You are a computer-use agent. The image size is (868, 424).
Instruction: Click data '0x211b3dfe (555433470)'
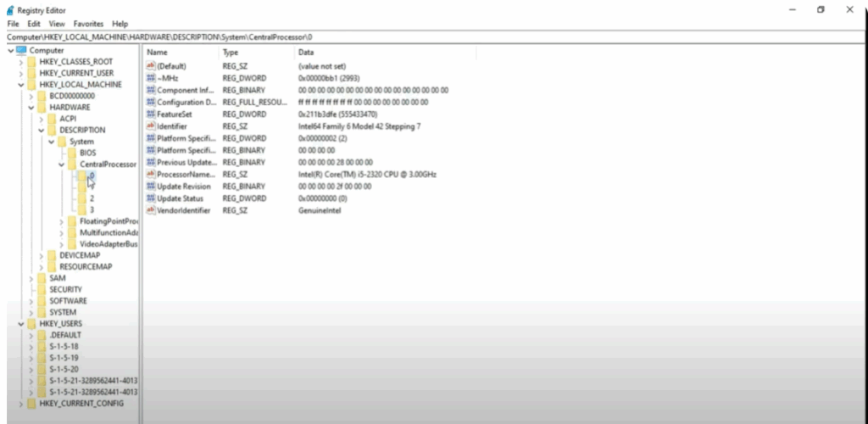coord(337,114)
